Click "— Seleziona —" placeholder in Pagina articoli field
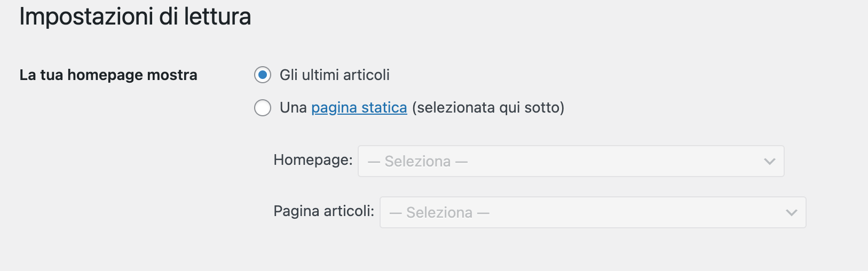The image size is (868, 271). point(439,212)
